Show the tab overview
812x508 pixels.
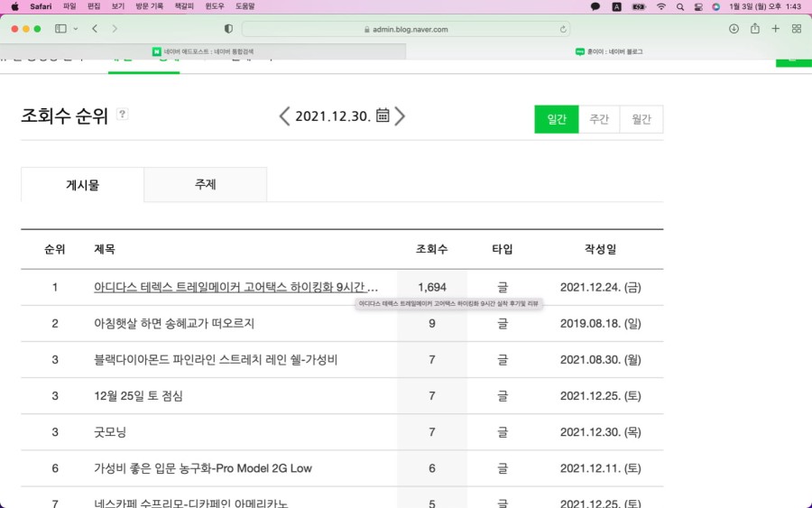(797, 29)
